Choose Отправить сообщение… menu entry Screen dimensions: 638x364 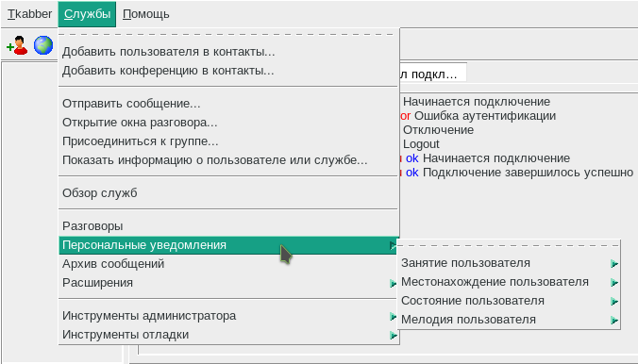(x=228, y=104)
